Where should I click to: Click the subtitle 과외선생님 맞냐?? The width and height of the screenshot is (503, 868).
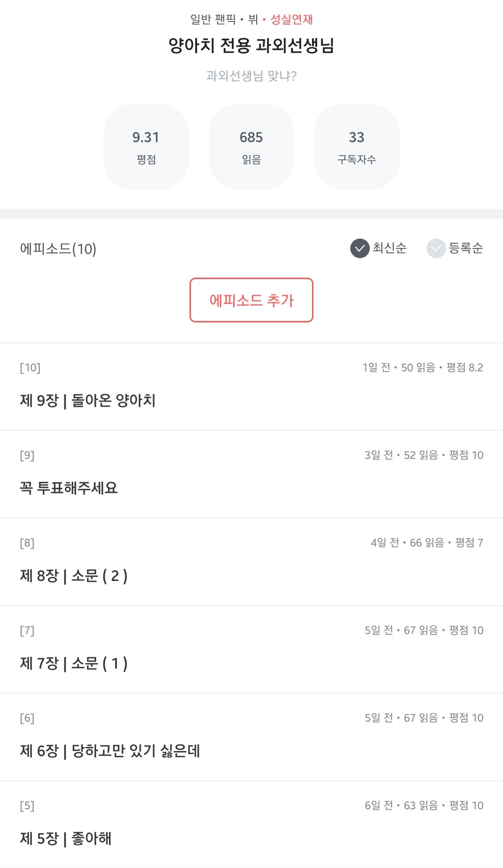(x=251, y=76)
